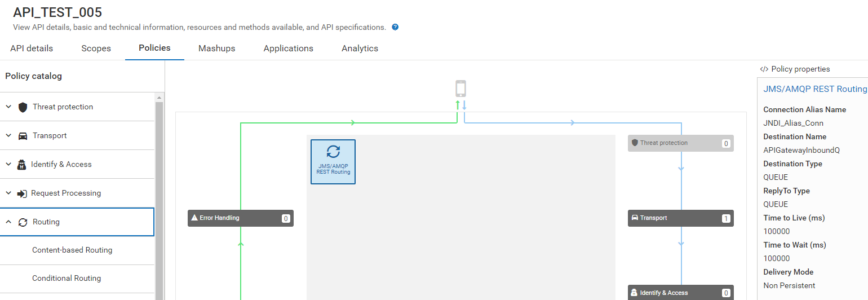This screenshot has width=868, height=300.
Task: Switch to the API details tab
Action: click(32, 48)
